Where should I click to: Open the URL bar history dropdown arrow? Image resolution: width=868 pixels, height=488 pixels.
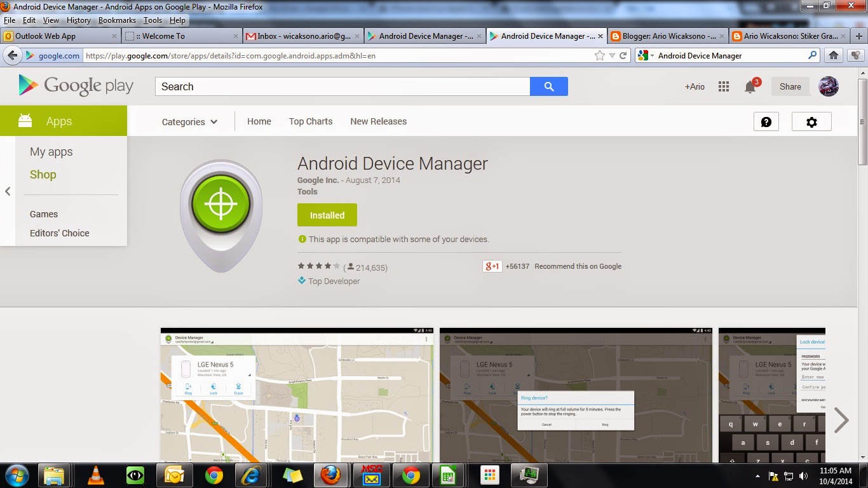[612, 55]
